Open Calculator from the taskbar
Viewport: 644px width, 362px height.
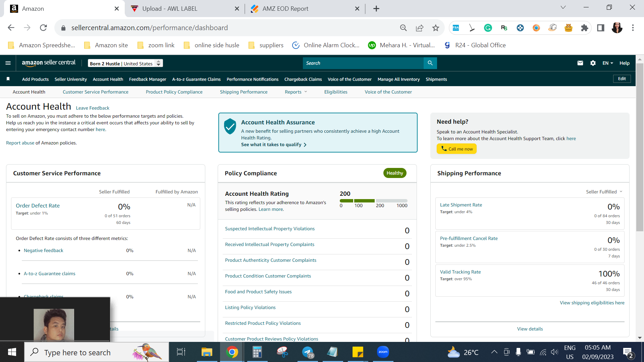pos(257,352)
